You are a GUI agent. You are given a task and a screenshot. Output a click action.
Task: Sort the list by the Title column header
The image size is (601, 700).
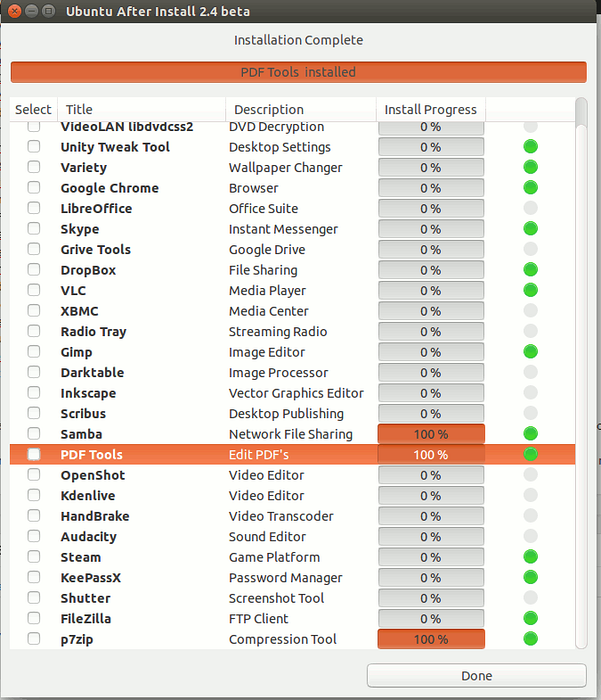tap(140, 110)
